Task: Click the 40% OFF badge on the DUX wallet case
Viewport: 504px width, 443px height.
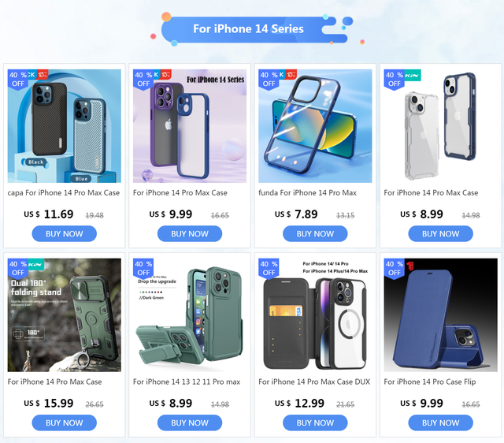Action: click(x=269, y=268)
